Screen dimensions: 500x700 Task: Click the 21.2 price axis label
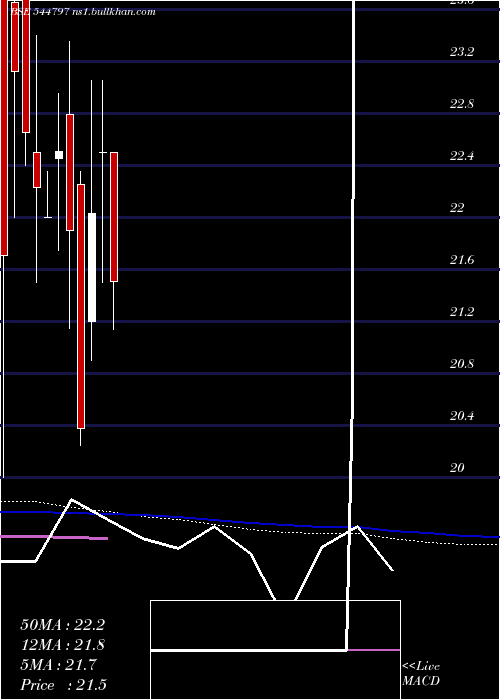pos(462,312)
